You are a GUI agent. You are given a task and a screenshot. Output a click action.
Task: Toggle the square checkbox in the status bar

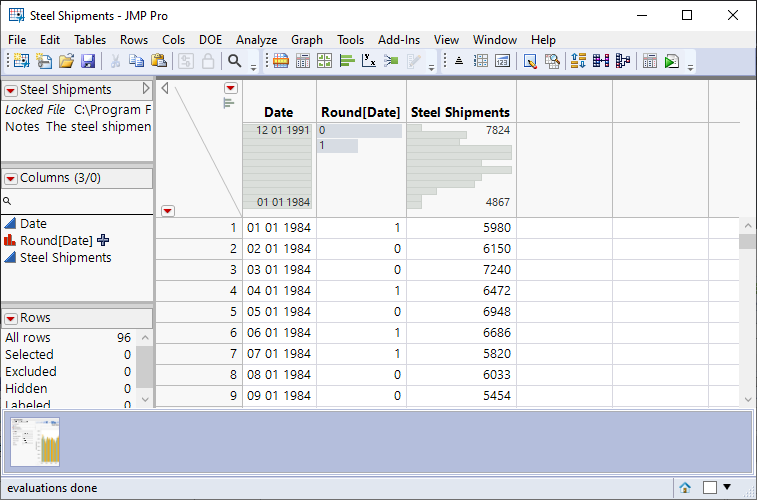[x=710, y=487]
